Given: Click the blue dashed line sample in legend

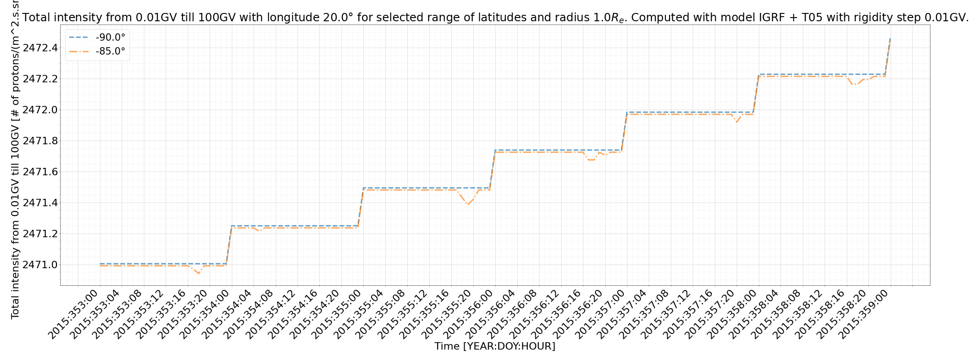Looking at the screenshot, I should [x=79, y=37].
